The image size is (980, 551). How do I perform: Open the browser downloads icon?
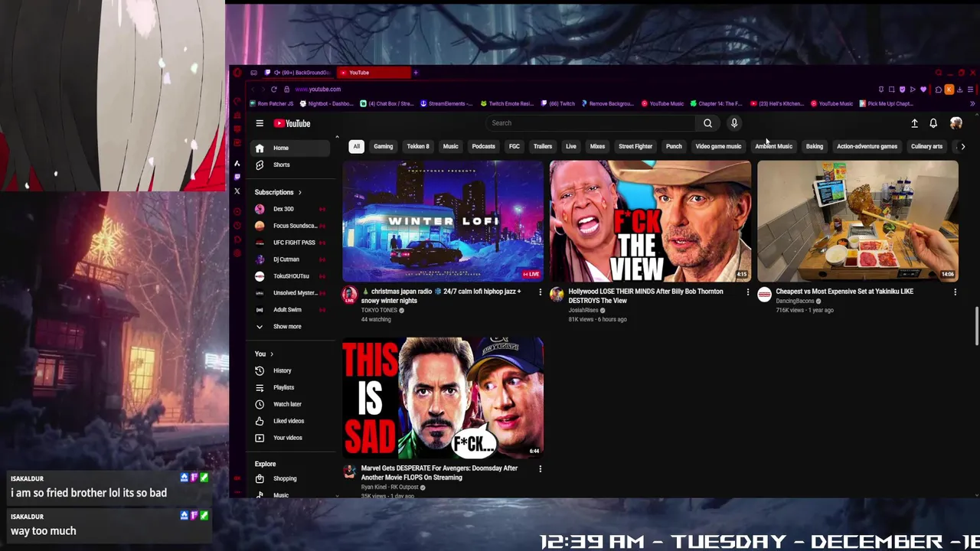(959, 90)
